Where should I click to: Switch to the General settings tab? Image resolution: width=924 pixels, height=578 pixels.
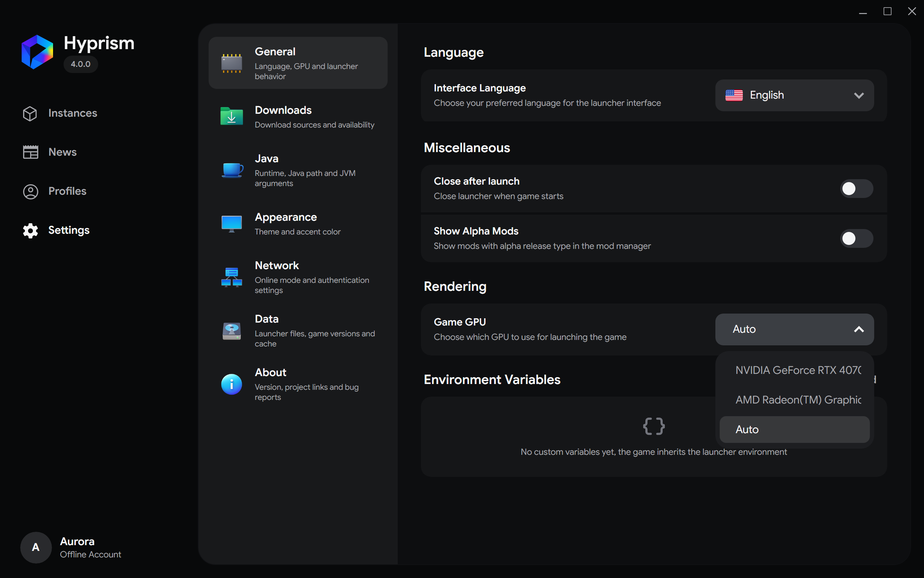click(298, 63)
